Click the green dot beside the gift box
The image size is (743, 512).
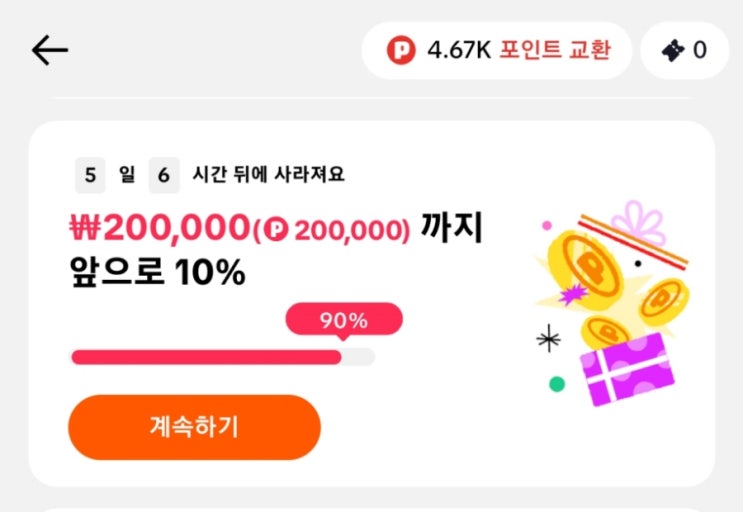pyautogui.click(x=557, y=383)
